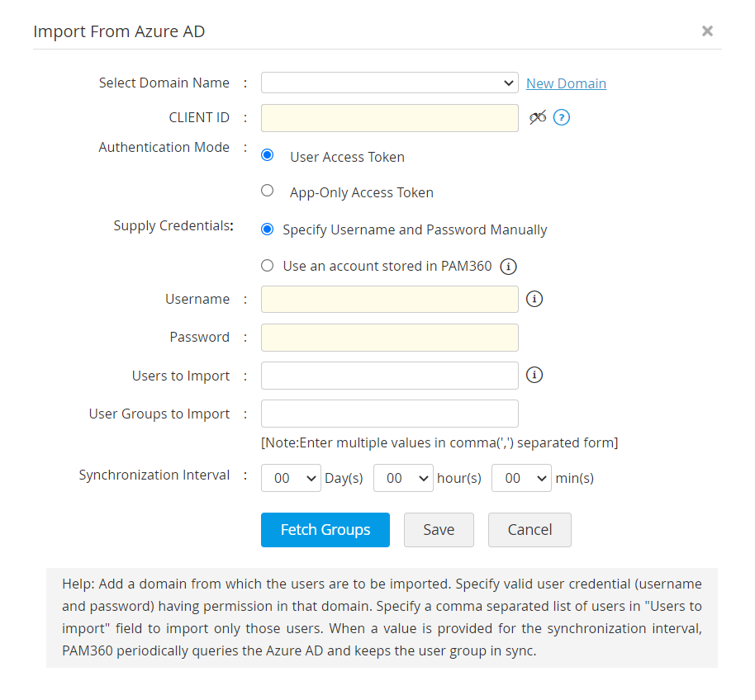The width and height of the screenshot is (755, 700).
Task: Click the show/hide Client ID eye icon
Action: (538, 117)
